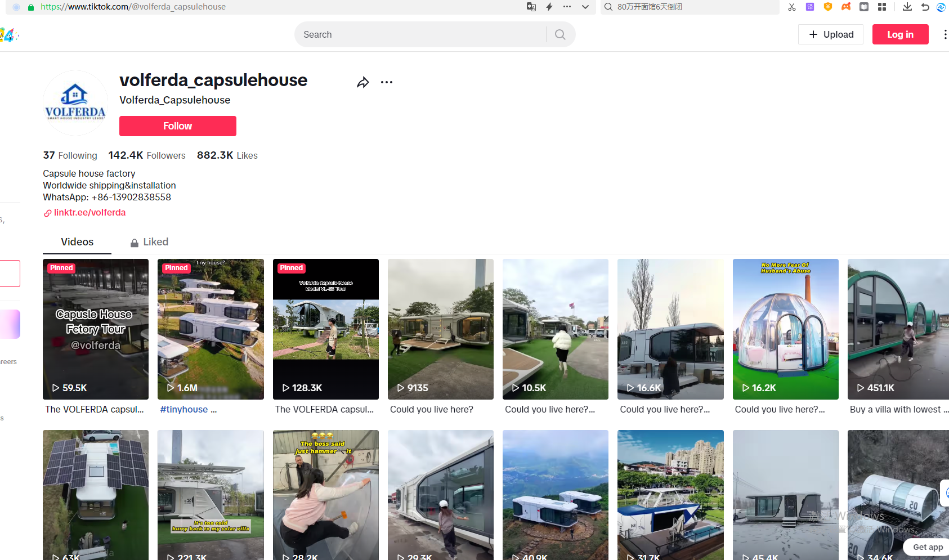Open the video with 9135 views
The image size is (949, 560).
click(441, 329)
